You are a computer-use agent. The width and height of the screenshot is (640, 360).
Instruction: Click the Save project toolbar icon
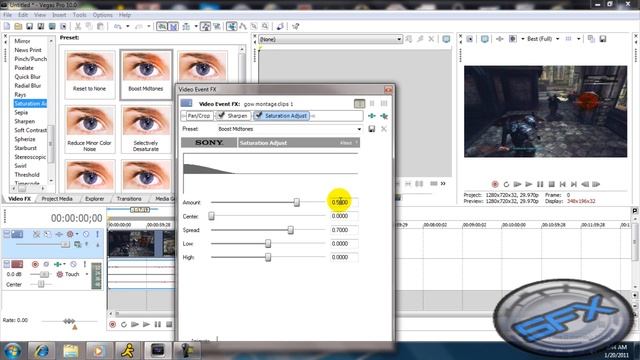29,27
